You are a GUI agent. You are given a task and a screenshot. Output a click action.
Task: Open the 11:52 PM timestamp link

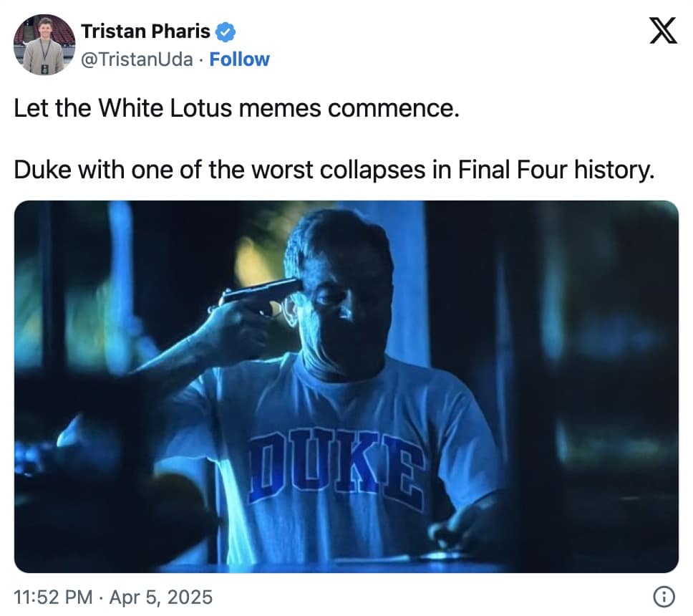tap(53, 597)
